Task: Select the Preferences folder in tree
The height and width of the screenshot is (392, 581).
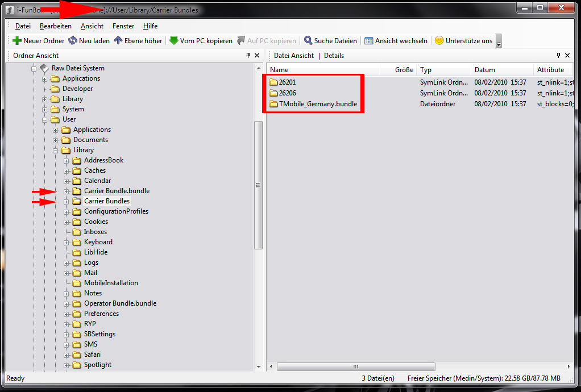Action: [x=101, y=314]
